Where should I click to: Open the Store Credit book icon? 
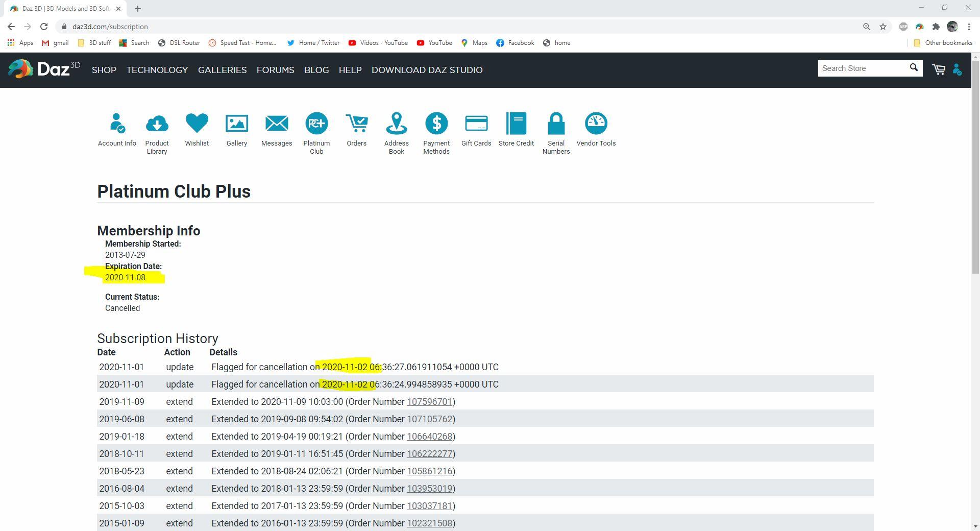516,123
